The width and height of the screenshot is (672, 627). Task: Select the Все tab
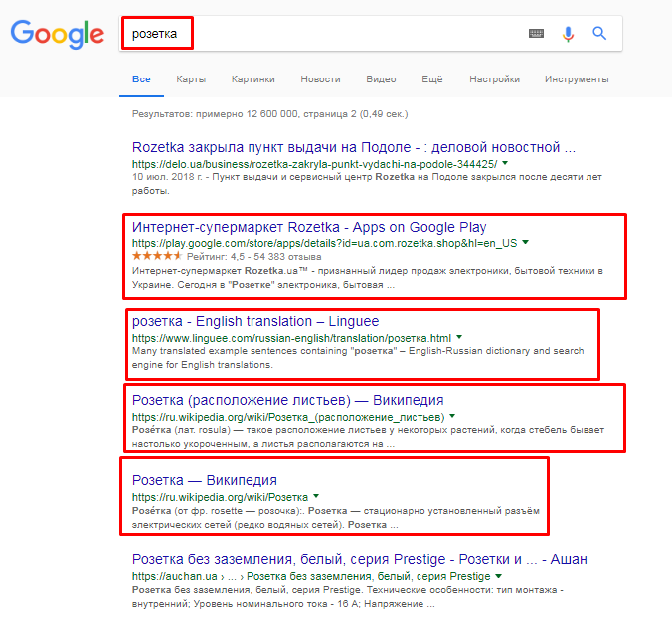[141, 79]
